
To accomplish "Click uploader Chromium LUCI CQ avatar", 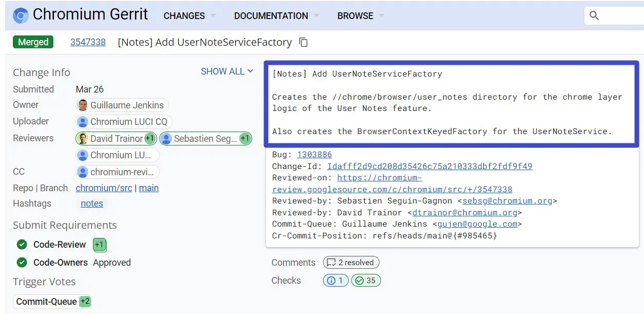I will click(82, 122).
